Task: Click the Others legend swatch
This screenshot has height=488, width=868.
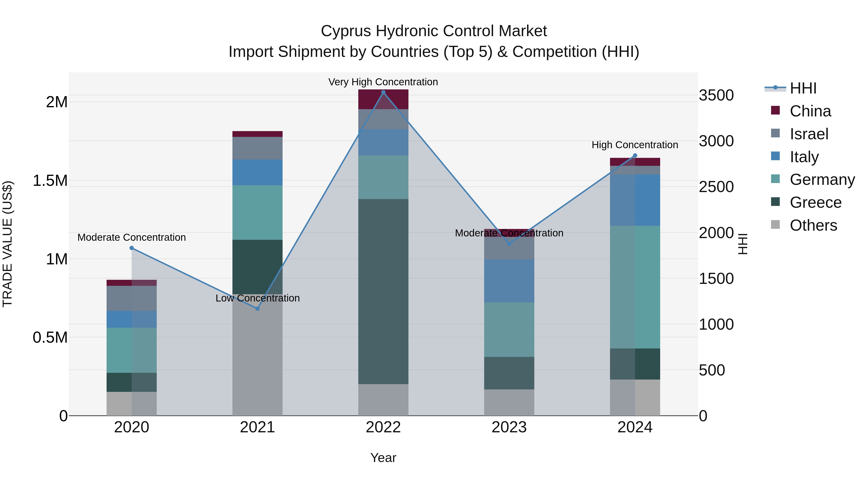Action: pyautogui.click(x=775, y=225)
